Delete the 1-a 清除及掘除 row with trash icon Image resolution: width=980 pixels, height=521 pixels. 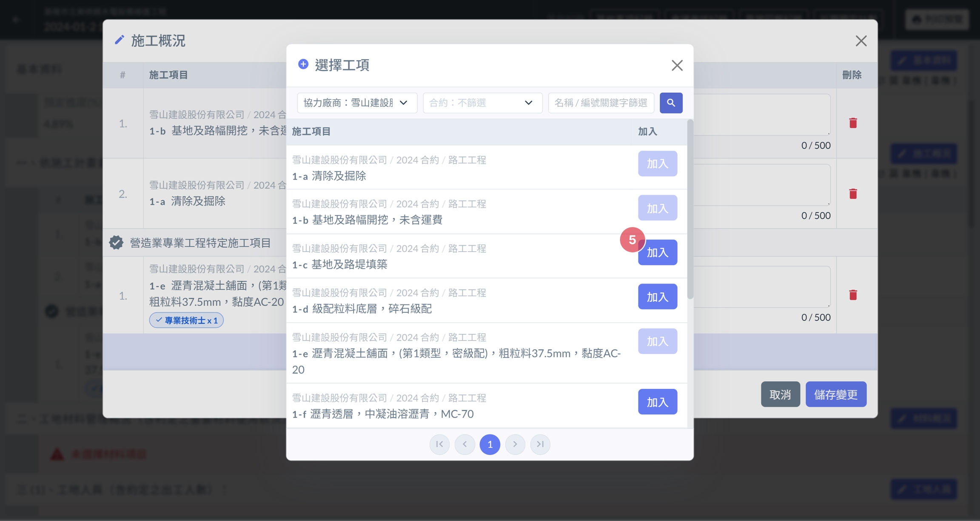pos(853,194)
